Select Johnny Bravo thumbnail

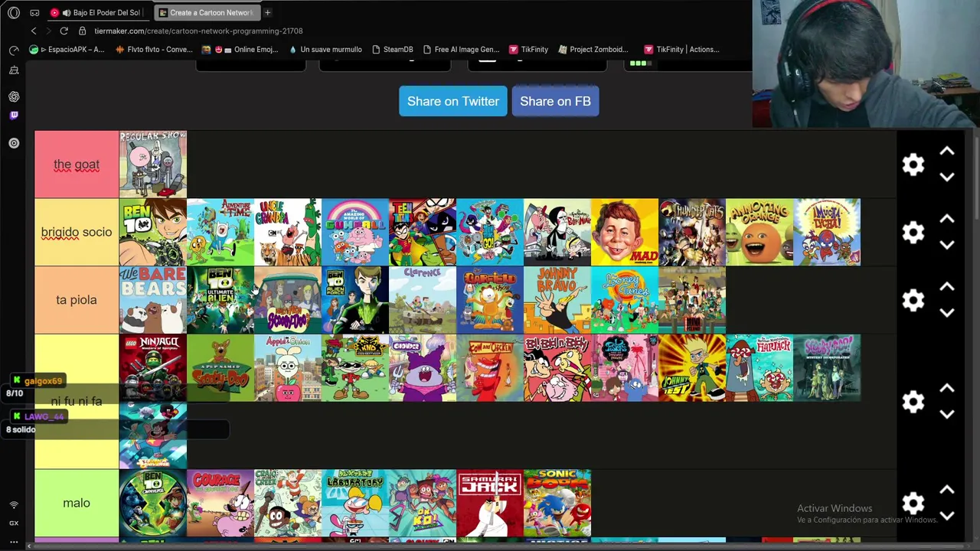[x=557, y=300]
